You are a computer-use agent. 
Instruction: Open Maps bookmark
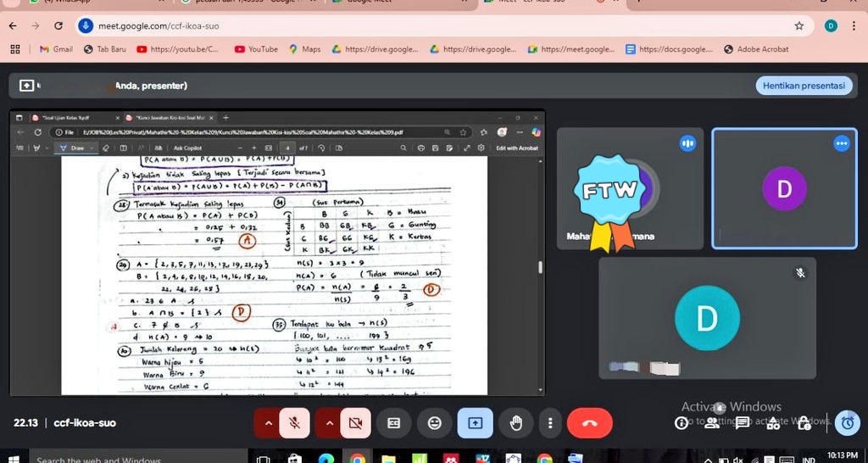[x=304, y=49]
